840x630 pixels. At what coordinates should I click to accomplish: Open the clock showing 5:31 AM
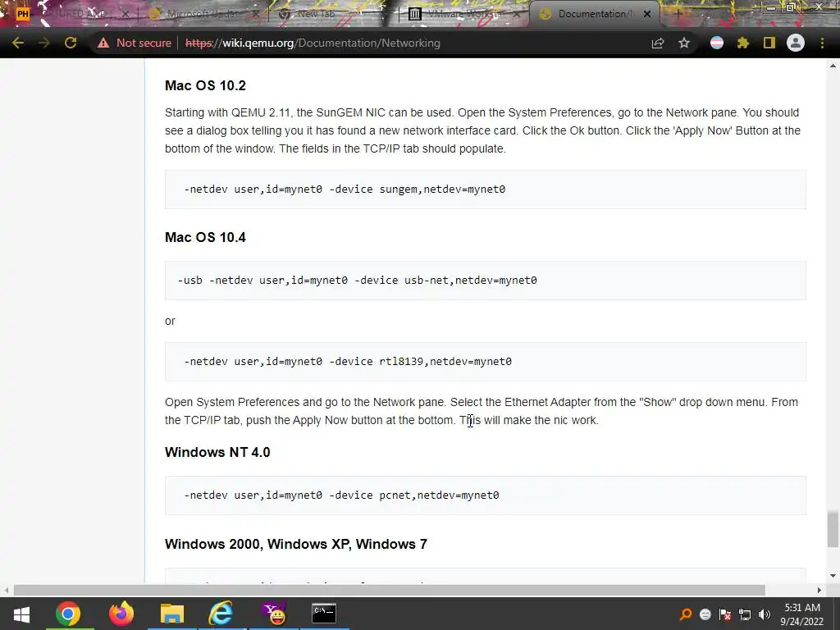802,614
